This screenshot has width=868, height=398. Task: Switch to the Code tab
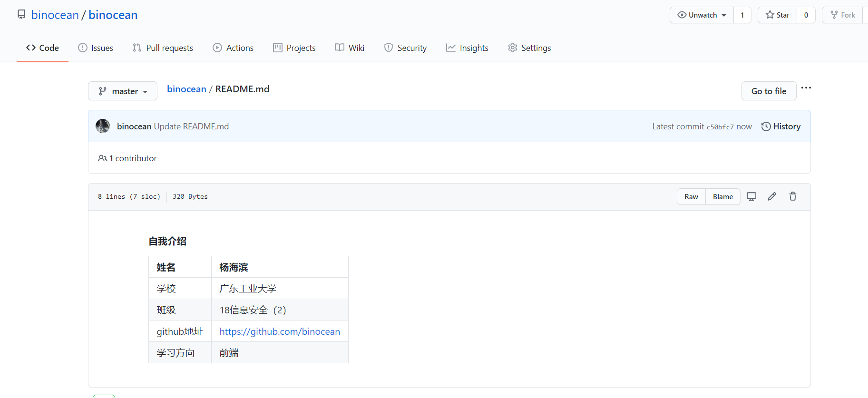click(x=42, y=48)
